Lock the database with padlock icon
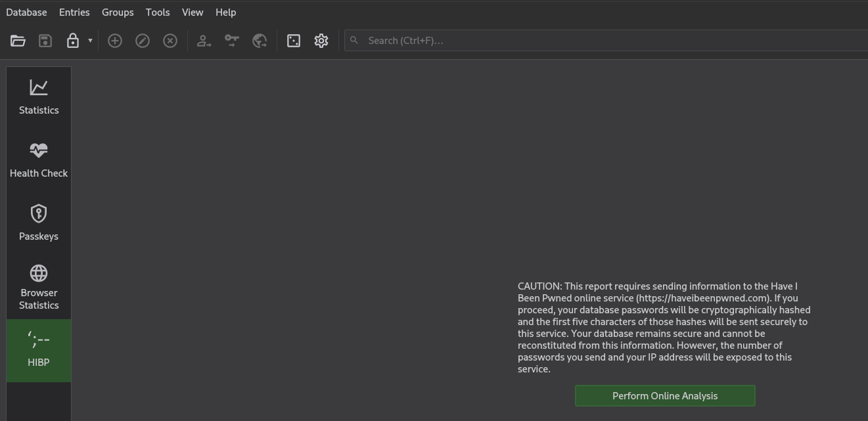 73,41
